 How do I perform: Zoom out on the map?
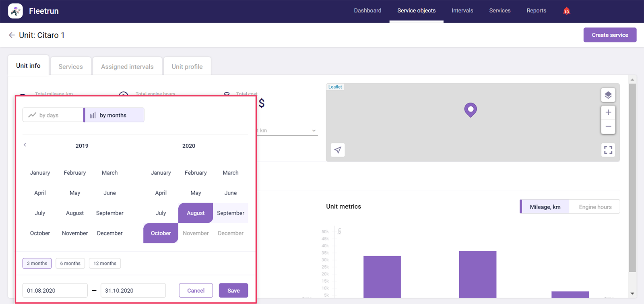tap(608, 126)
